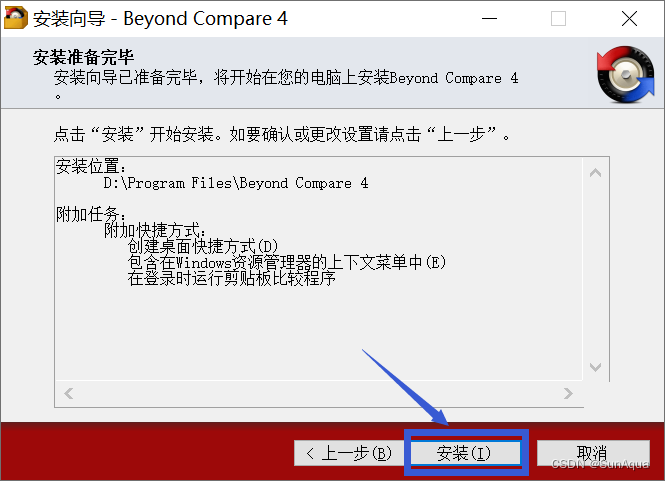665x481 pixels.
Task: Select the path text D:\Program Files\Beyond Compare 4
Action: pyautogui.click(x=236, y=183)
